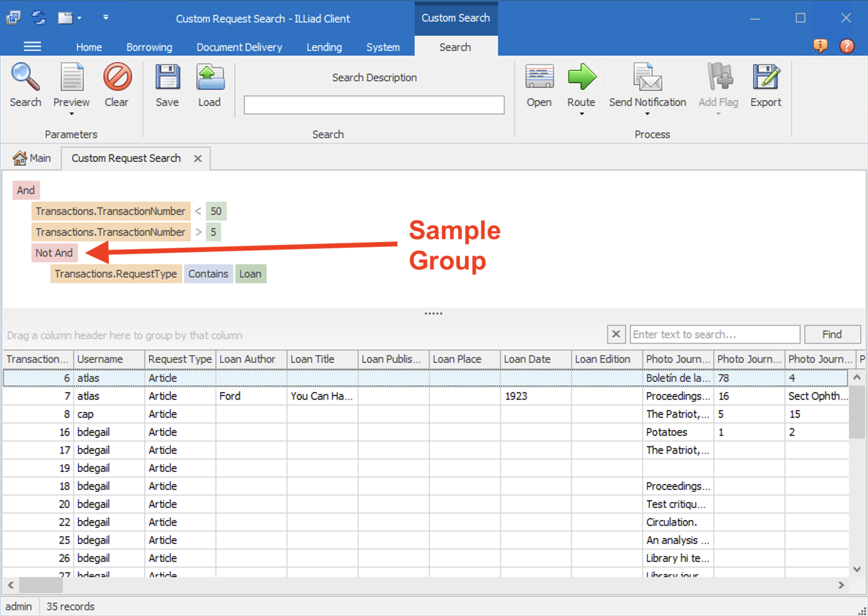Change the Contains condition operator

tap(208, 274)
